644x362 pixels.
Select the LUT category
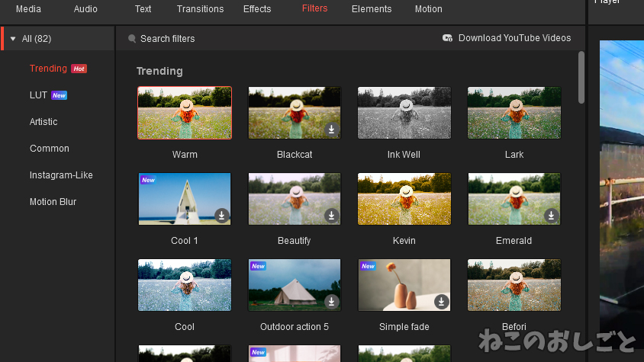tap(38, 95)
